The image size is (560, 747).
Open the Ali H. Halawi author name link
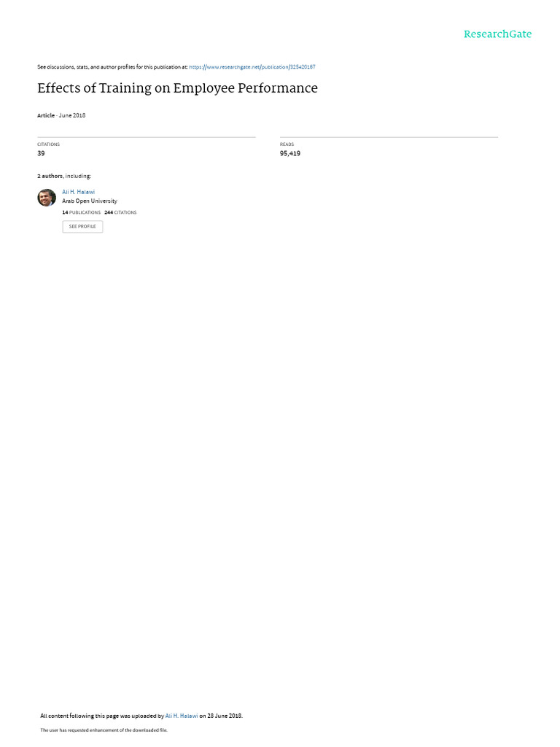78,192
